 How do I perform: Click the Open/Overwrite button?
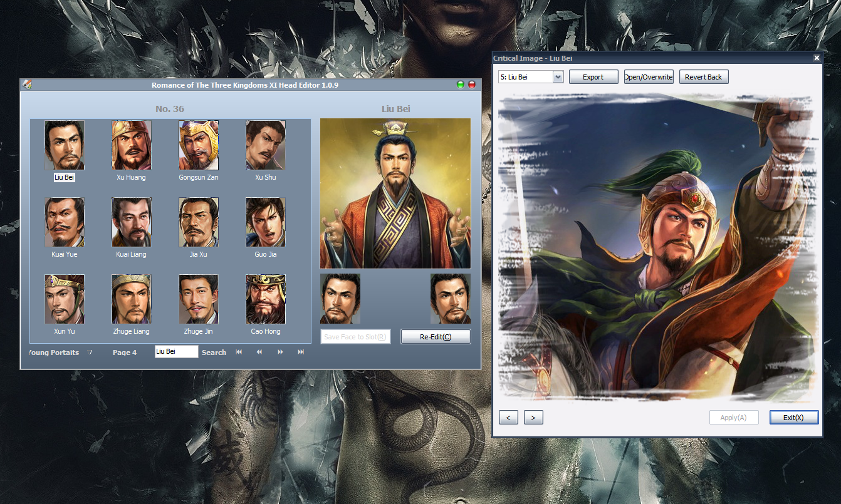[x=649, y=77]
